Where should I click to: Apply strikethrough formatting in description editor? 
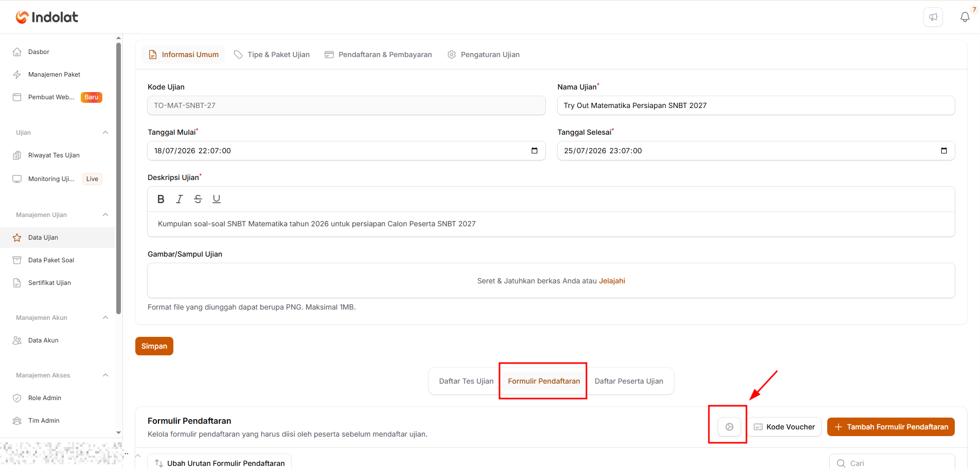pos(198,199)
